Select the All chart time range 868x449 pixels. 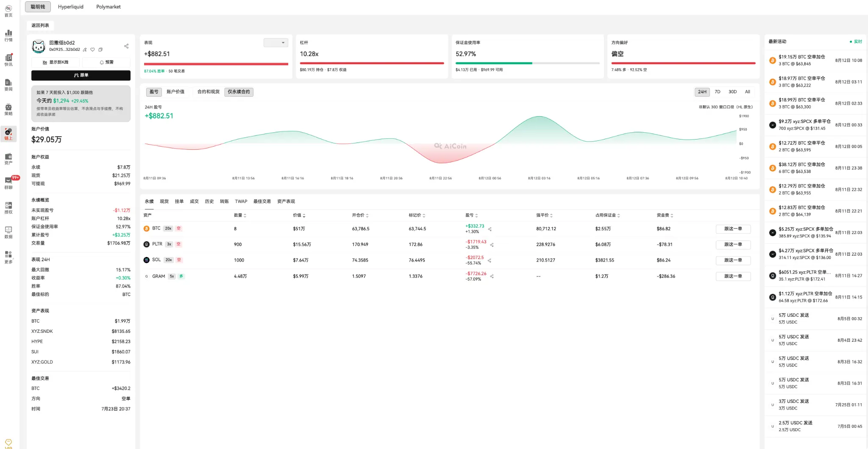[748, 92]
